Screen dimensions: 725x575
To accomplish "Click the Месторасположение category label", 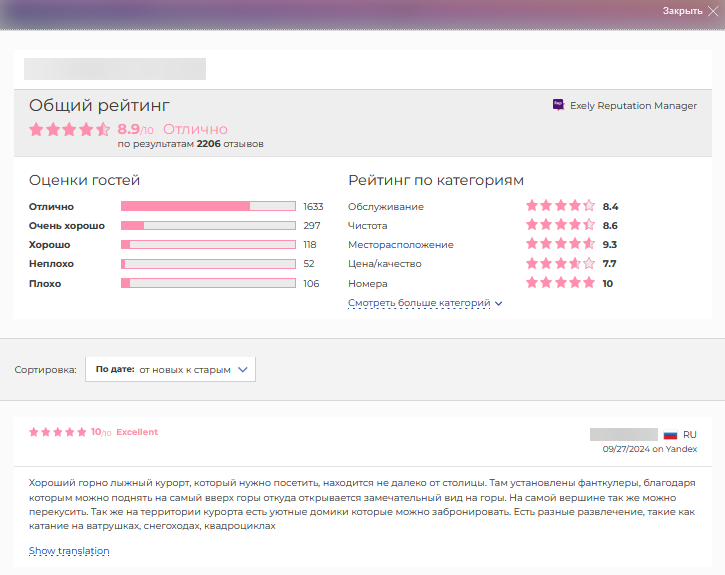I will 401,245.
